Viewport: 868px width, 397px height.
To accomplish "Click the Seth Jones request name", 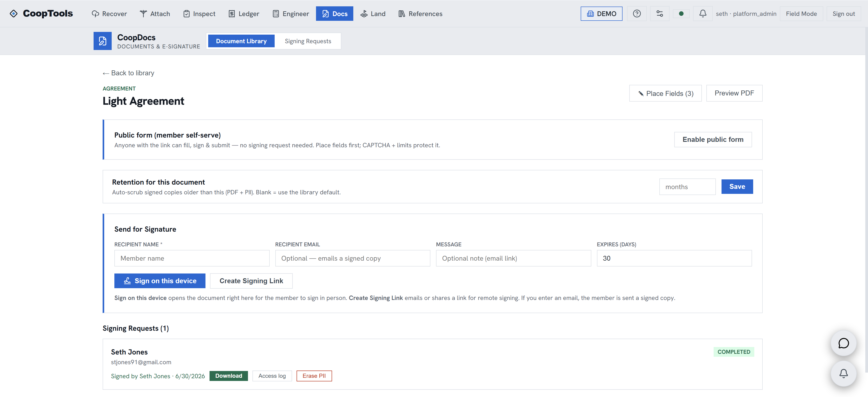I will pos(129,352).
